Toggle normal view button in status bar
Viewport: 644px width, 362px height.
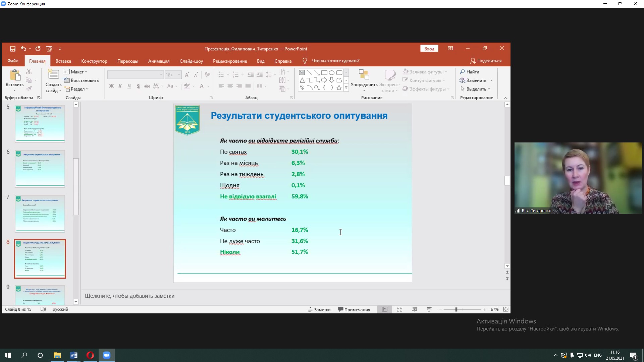[x=385, y=309]
